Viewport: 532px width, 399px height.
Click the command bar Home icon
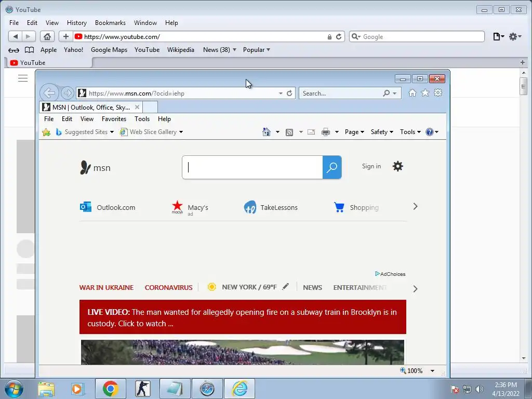click(267, 131)
